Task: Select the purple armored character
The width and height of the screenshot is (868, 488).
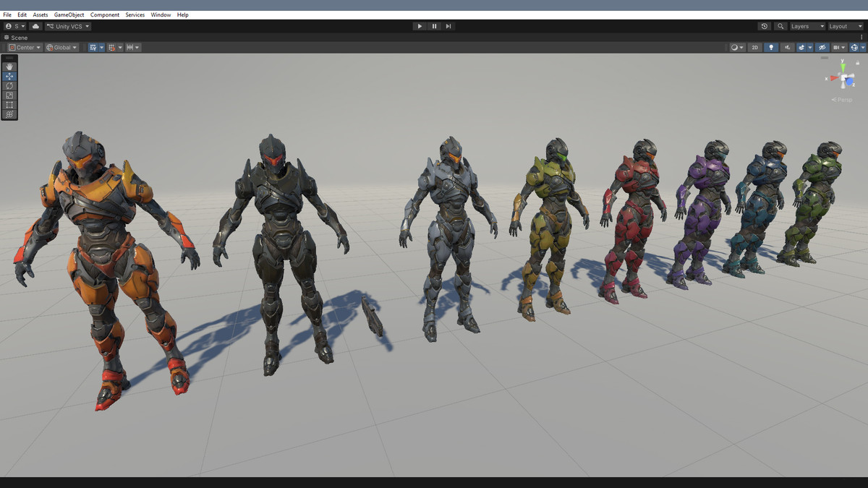Action: [700, 210]
